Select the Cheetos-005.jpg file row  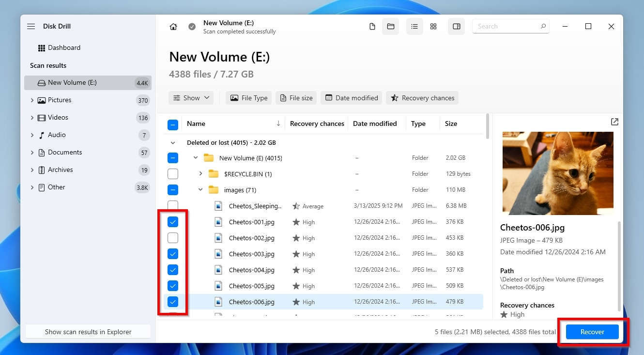[x=323, y=286]
